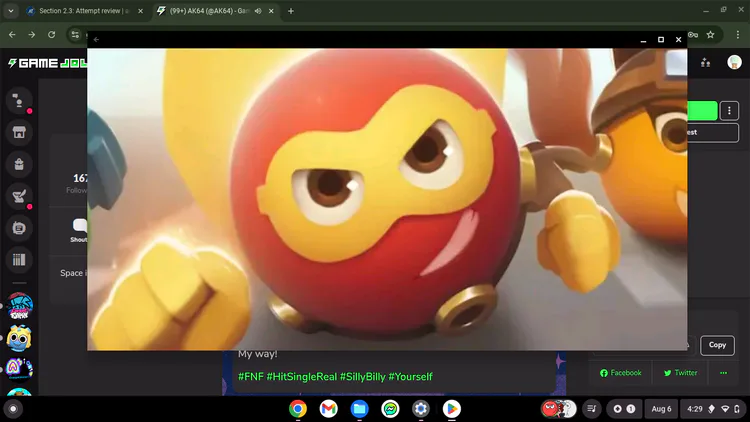
Task: Open Files app from the shelf
Action: point(359,409)
